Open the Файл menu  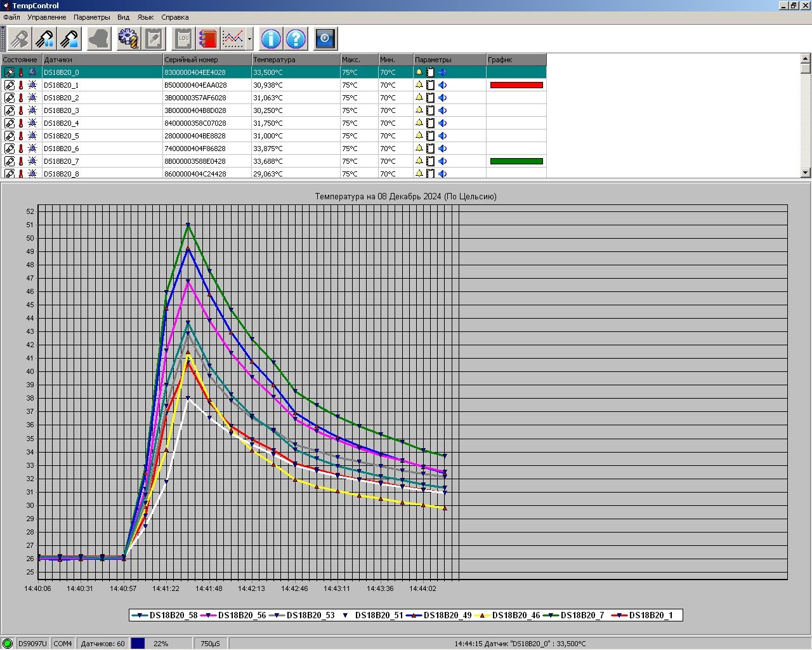click(x=11, y=17)
